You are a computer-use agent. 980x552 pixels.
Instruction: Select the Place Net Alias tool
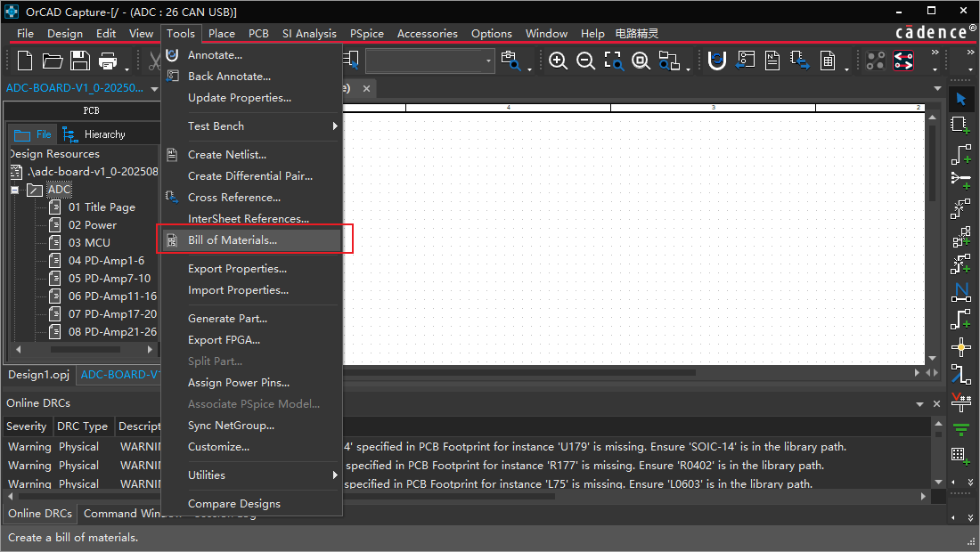(x=960, y=292)
